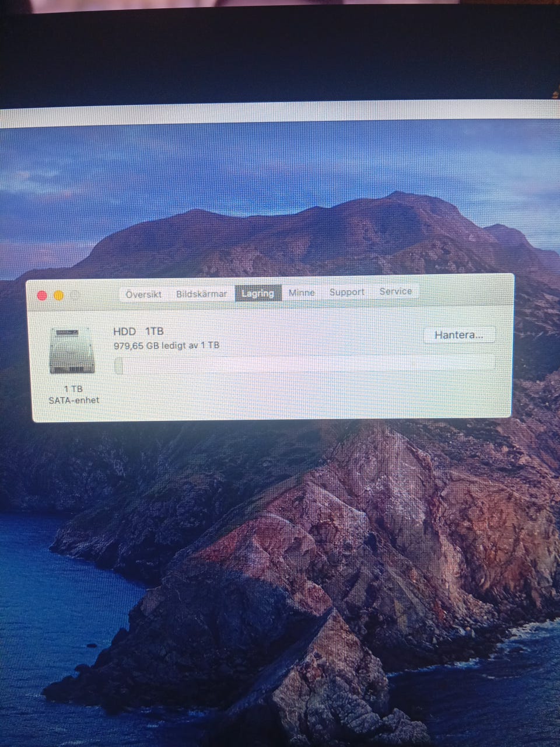Close the system information window
Image resolution: width=560 pixels, height=747 pixels.
[42, 295]
